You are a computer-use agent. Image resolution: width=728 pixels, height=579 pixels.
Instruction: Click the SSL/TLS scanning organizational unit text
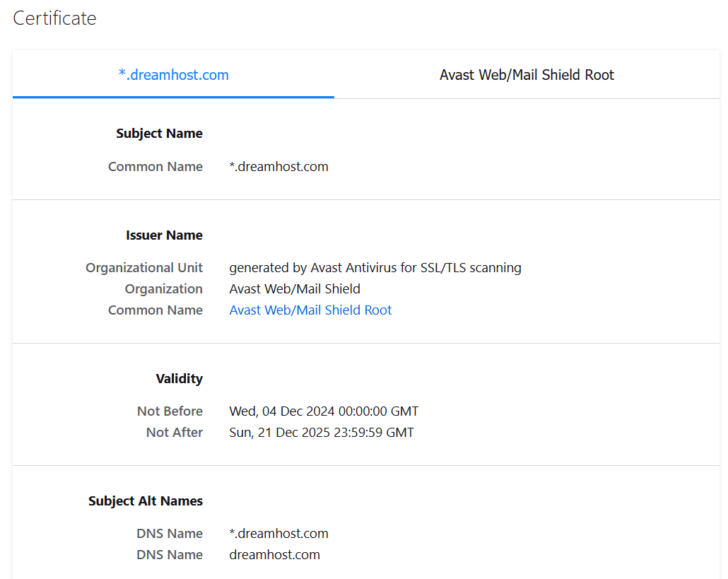375,268
